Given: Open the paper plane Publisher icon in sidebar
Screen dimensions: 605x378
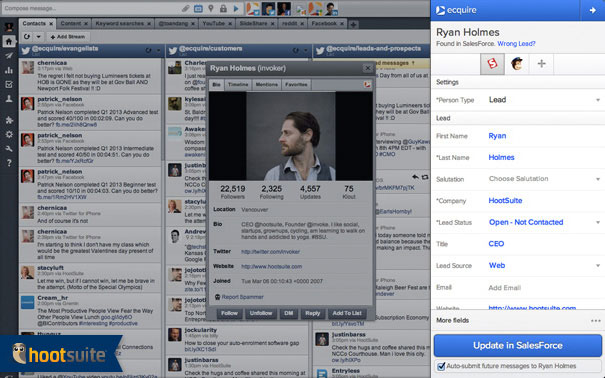Looking at the screenshot, I should pyautogui.click(x=9, y=56).
